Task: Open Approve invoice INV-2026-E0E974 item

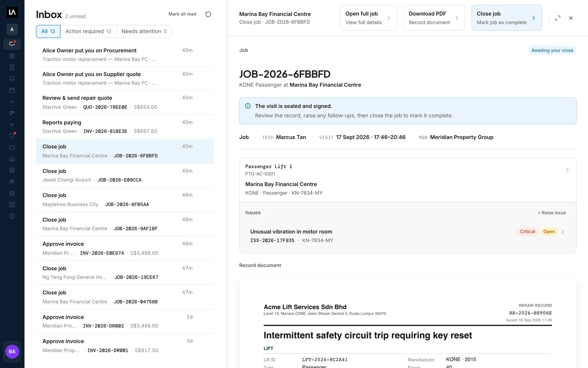Action: tap(125, 248)
